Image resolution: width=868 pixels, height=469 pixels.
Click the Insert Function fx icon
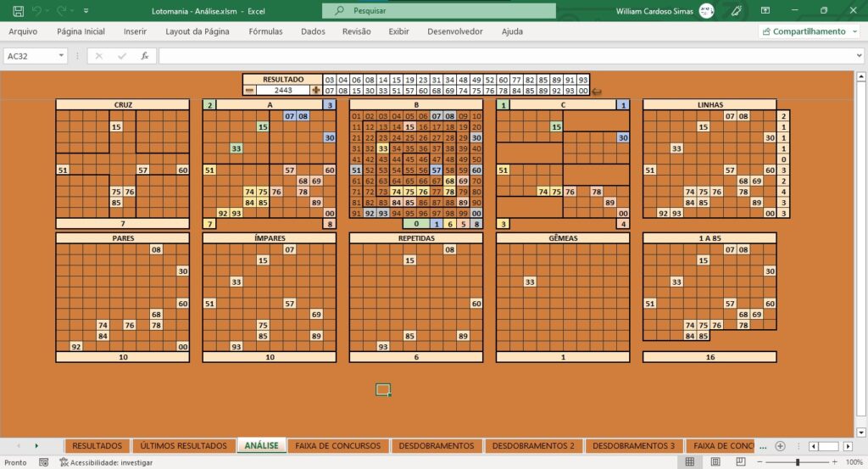coord(144,56)
